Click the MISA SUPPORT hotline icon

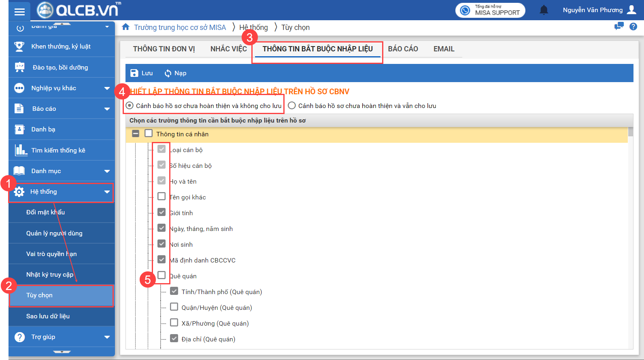coord(465,11)
